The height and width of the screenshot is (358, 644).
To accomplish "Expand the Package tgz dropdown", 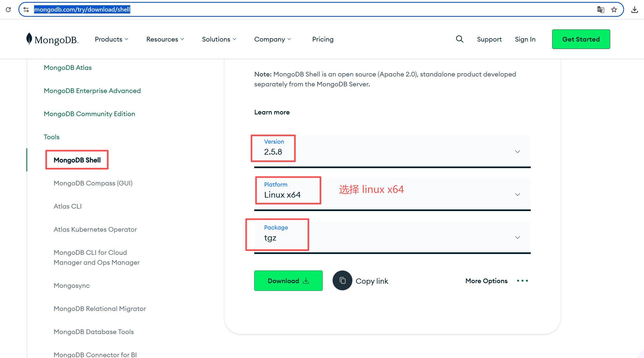I will [x=517, y=237].
